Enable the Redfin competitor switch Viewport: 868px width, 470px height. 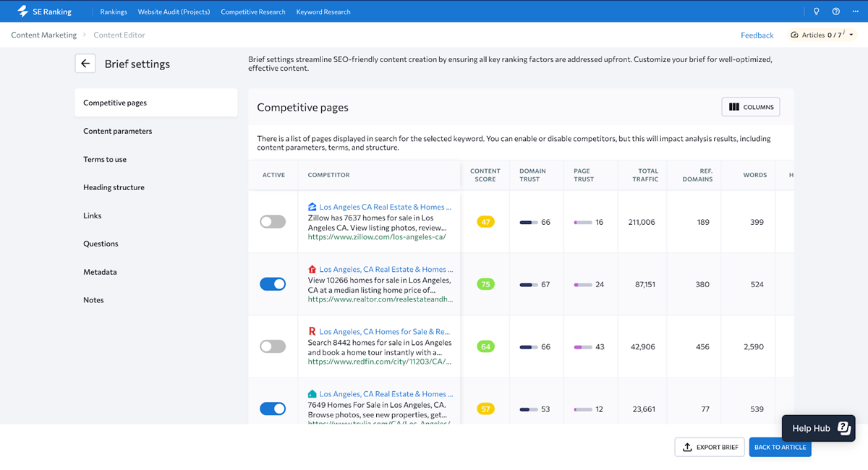coord(273,346)
